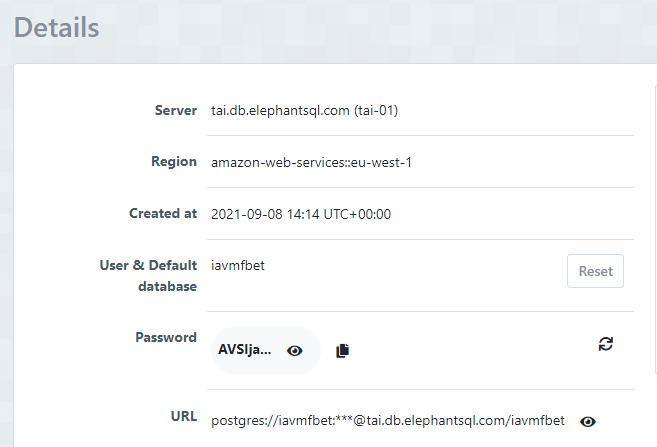Click the Created at label
The image size is (657, 447).
click(163, 214)
